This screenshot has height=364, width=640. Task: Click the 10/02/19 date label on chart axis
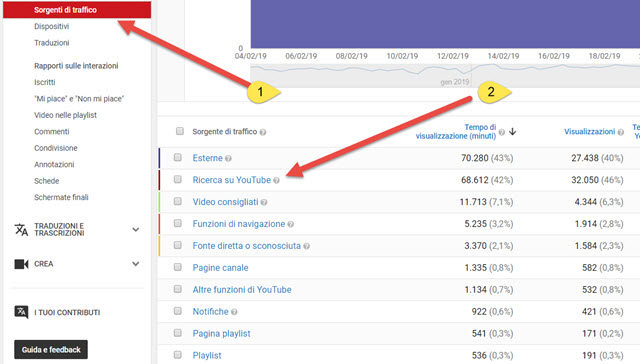[x=402, y=56]
